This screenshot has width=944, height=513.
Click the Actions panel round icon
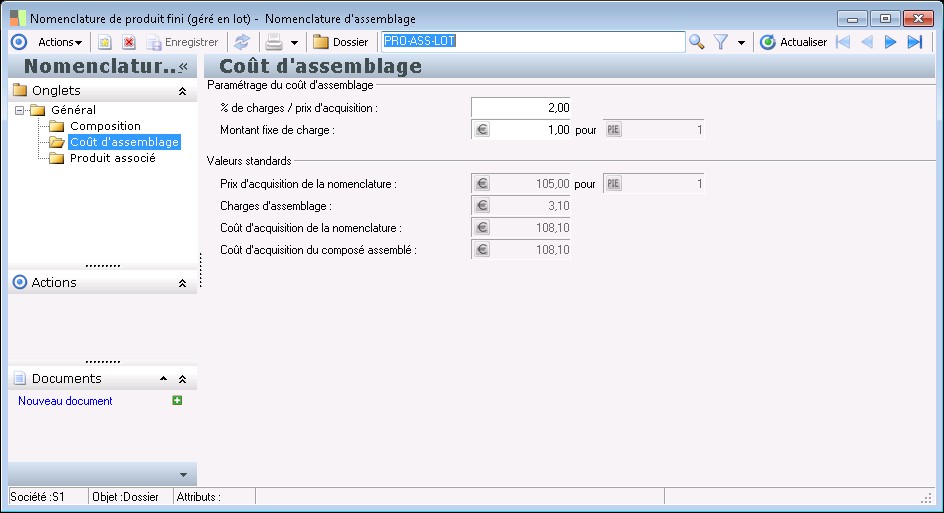click(x=20, y=282)
